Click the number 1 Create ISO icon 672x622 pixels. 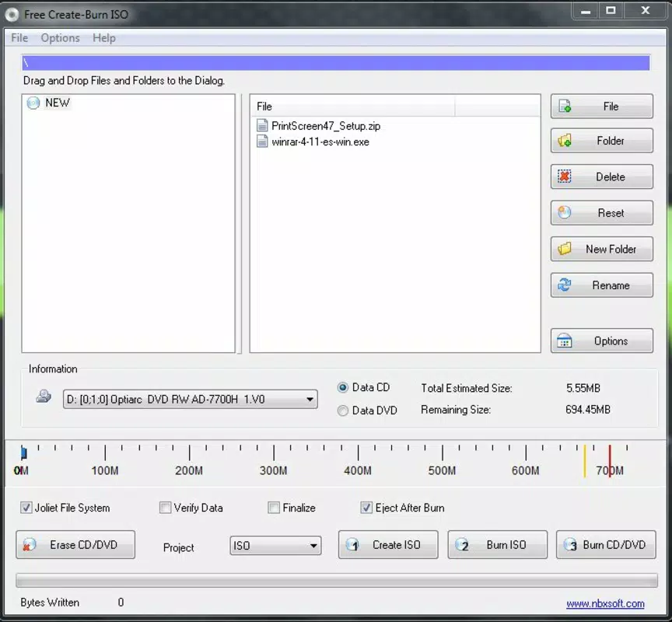pos(352,545)
